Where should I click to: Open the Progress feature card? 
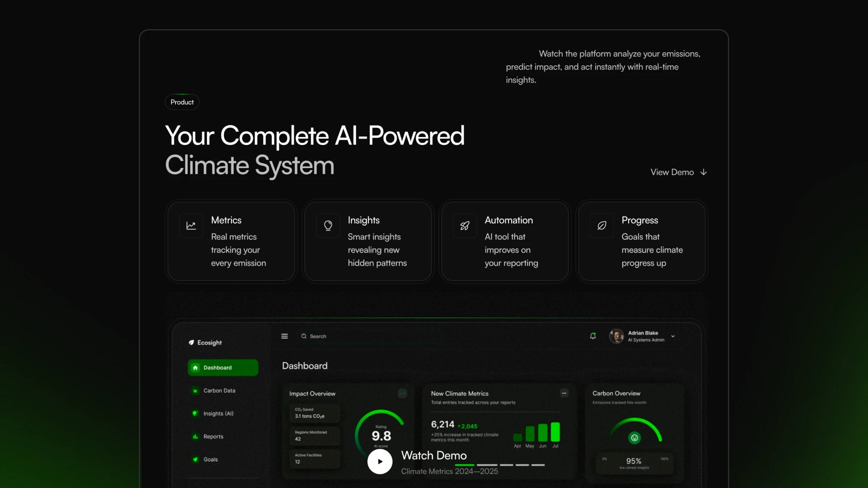[x=642, y=241]
